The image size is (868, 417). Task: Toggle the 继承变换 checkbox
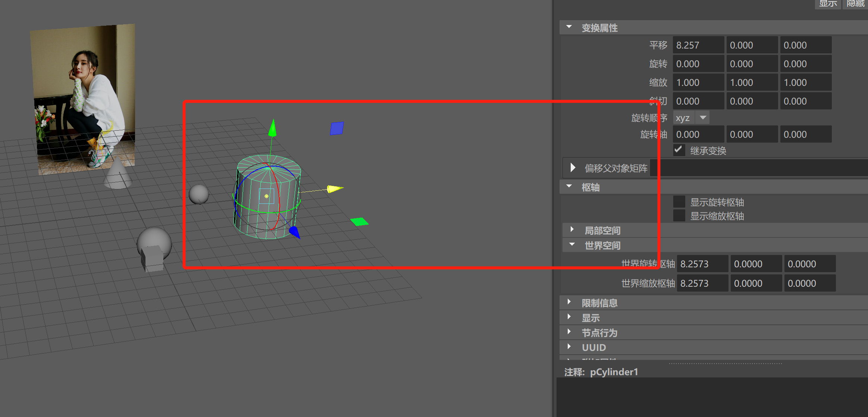pos(679,150)
